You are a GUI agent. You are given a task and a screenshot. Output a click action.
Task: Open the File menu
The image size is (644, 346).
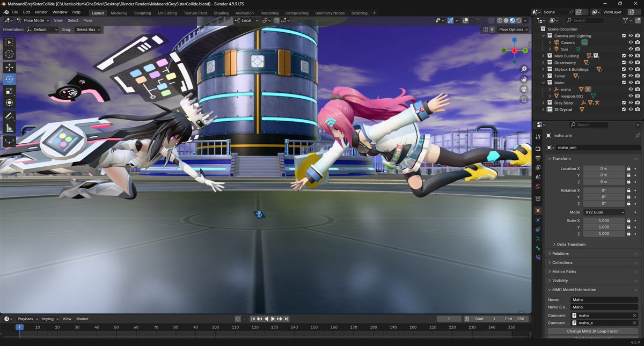(14, 12)
